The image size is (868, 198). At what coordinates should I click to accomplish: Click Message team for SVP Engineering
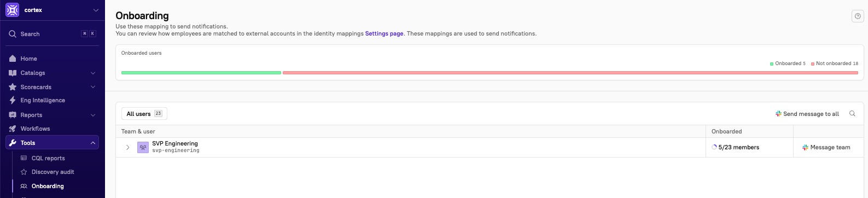(x=826, y=147)
